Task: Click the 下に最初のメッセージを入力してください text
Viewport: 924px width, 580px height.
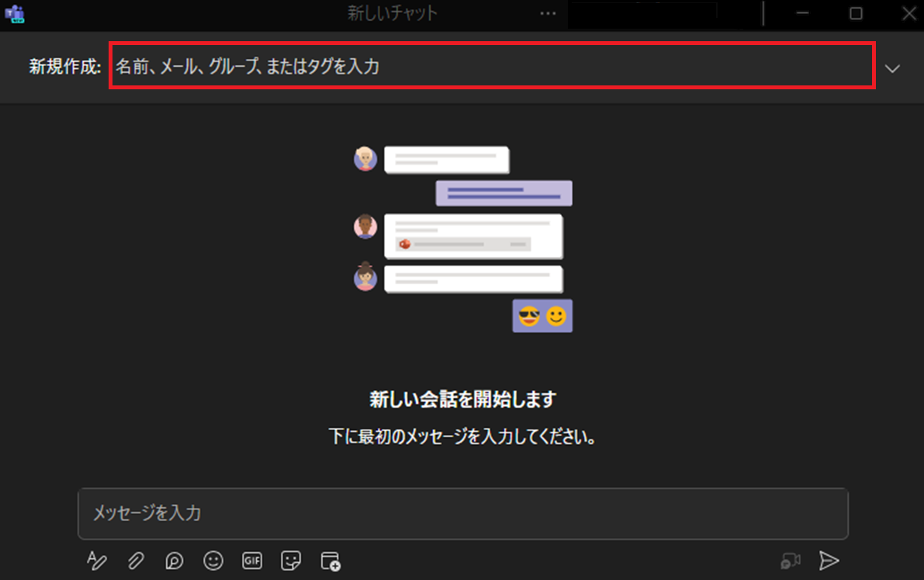Action: click(x=462, y=436)
